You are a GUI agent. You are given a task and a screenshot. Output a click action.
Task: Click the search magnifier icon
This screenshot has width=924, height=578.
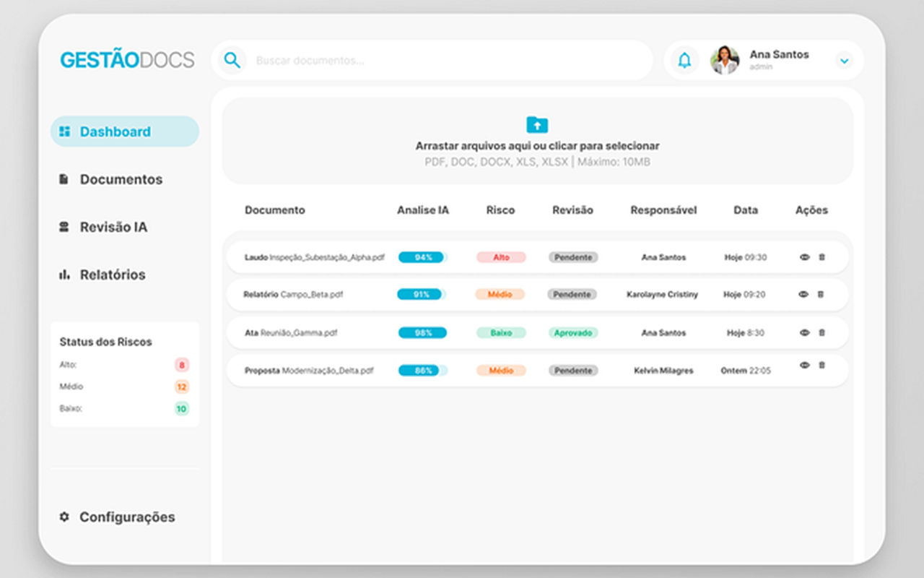tap(231, 60)
